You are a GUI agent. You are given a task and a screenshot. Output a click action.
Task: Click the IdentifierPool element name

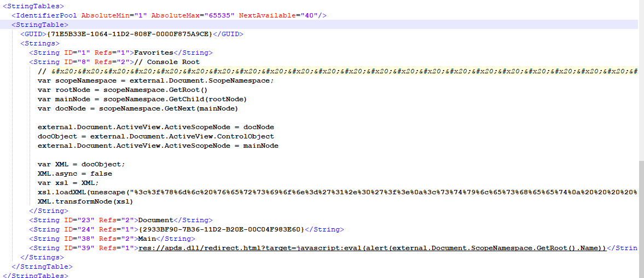(47, 16)
